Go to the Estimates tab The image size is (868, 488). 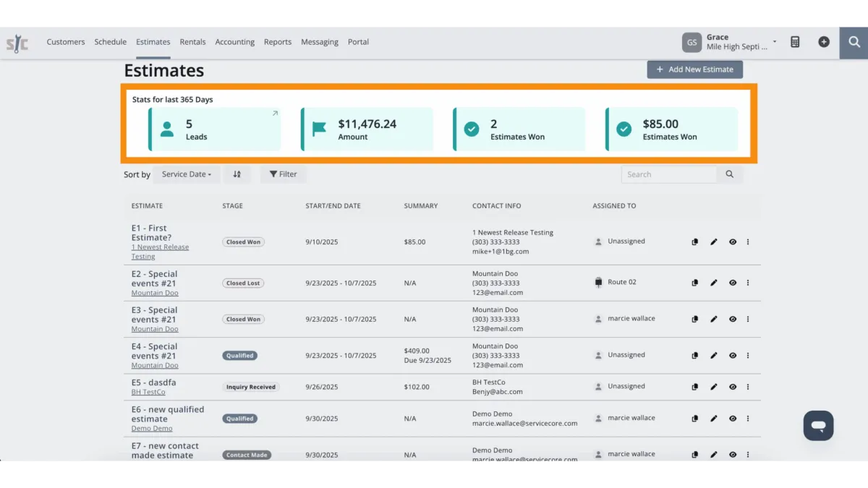pyautogui.click(x=153, y=42)
